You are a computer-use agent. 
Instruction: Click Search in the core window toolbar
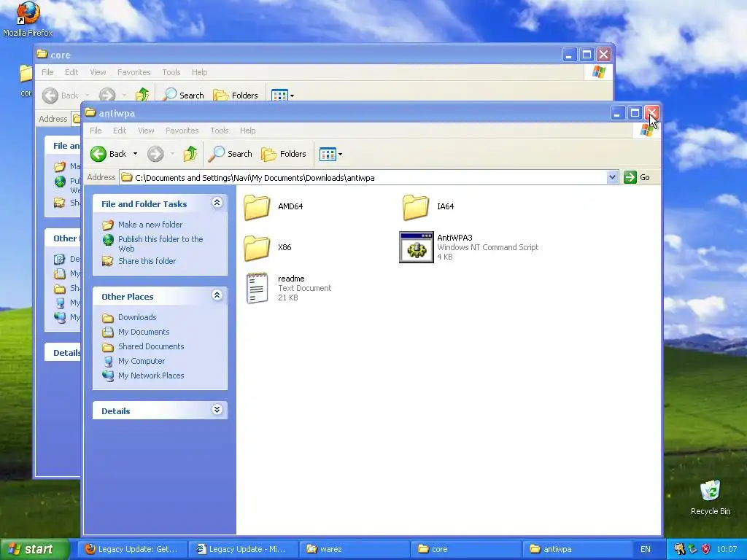click(x=183, y=96)
